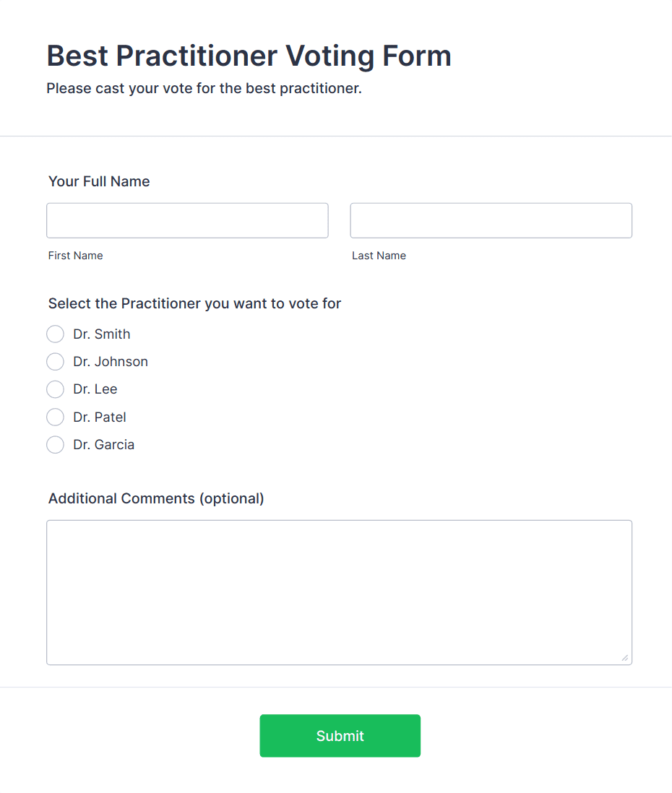Click the Your Full Name heading
The image size is (672, 793).
pos(99,181)
